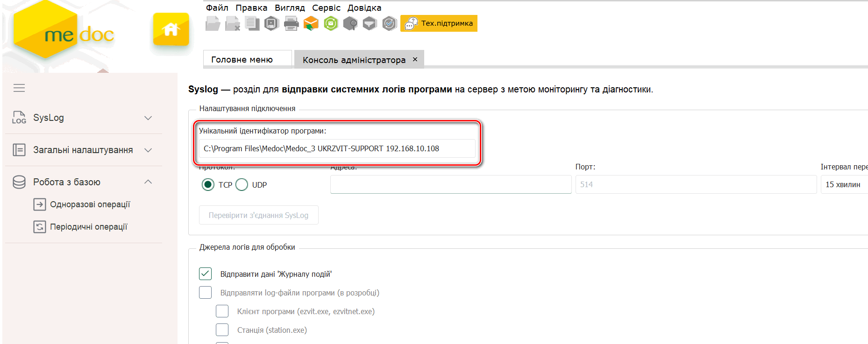
Task: Expand the SysLog sidebar section
Action: [x=148, y=118]
